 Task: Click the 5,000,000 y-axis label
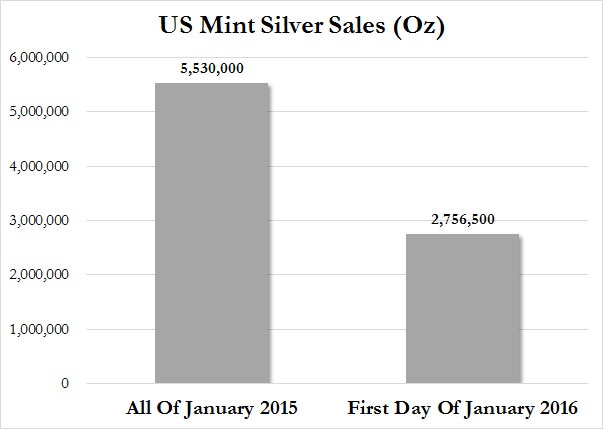click(x=40, y=112)
